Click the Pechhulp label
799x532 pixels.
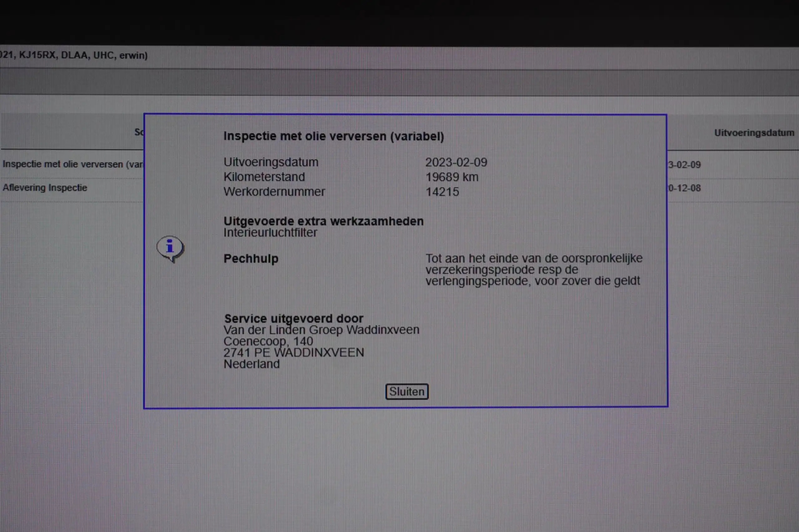(251, 259)
